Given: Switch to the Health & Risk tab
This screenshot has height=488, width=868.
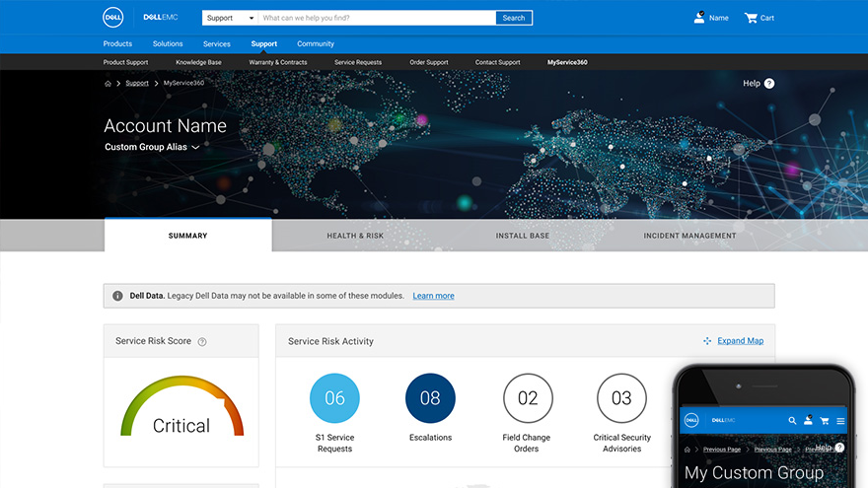Looking at the screenshot, I should click(355, 236).
